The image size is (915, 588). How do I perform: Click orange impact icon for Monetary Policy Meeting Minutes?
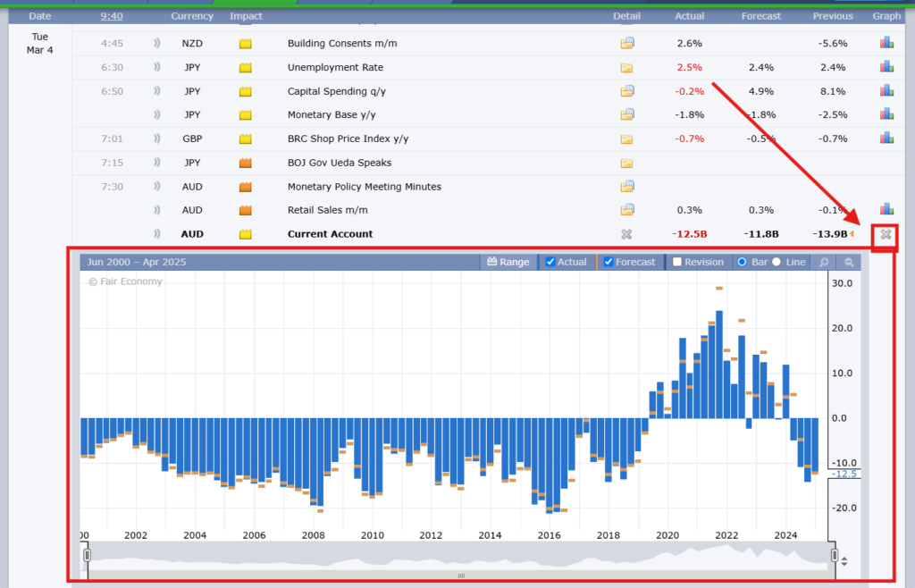point(245,187)
